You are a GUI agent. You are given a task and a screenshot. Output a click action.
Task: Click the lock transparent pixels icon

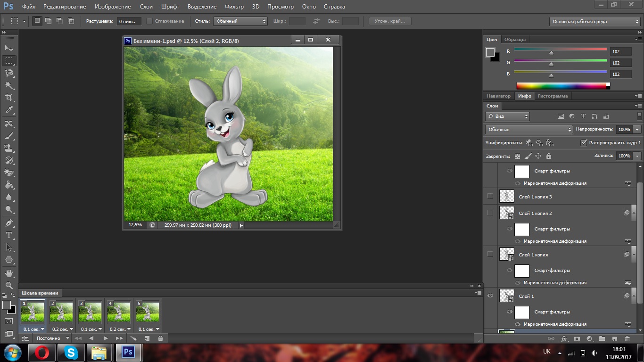tap(518, 156)
